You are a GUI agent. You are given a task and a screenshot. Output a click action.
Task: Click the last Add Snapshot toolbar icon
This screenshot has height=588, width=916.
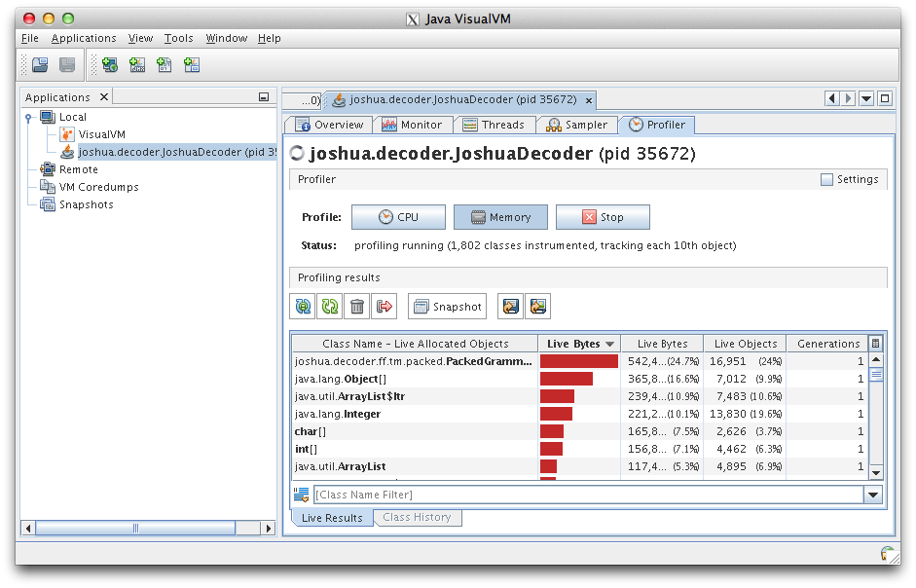(192, 65)
